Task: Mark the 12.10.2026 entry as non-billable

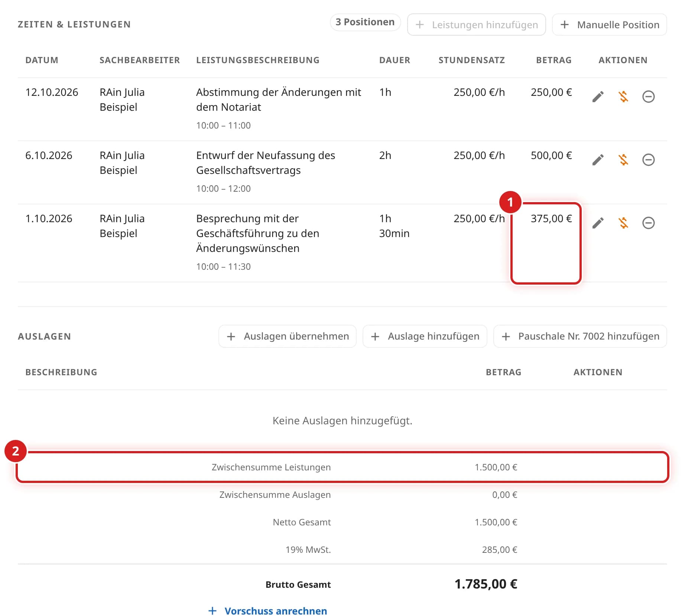Action: [623, 97]
